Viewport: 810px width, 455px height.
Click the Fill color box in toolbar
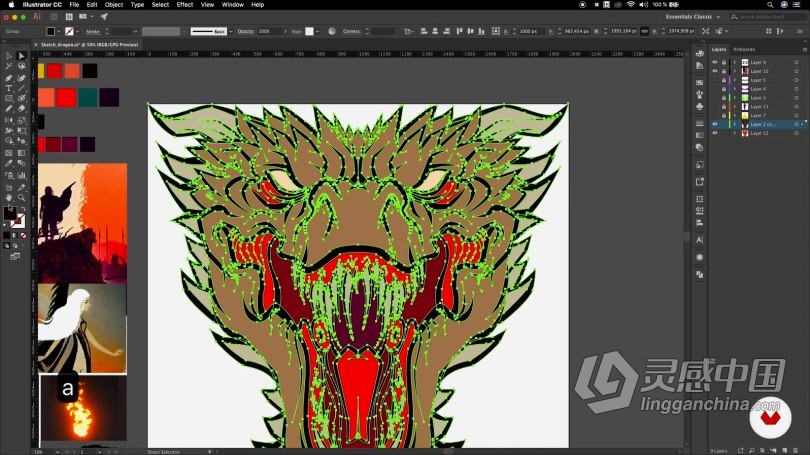[x=9, y=213]
